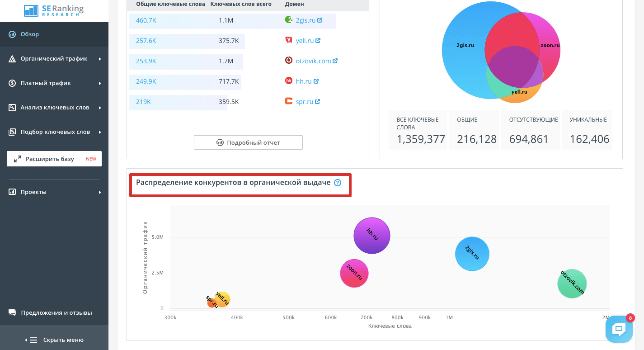Open the Анализ ключевых слов menu item

[54, 108]
